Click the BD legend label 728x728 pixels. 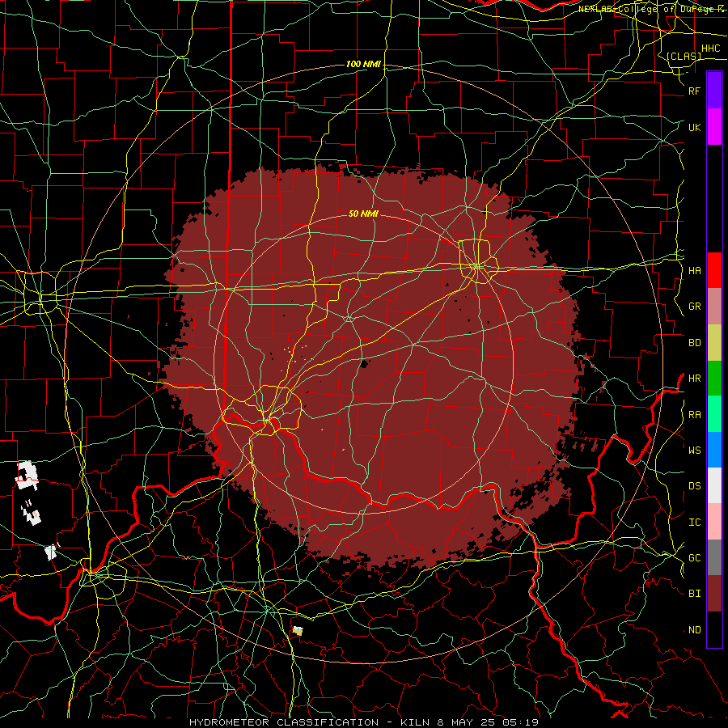[695, 343]
